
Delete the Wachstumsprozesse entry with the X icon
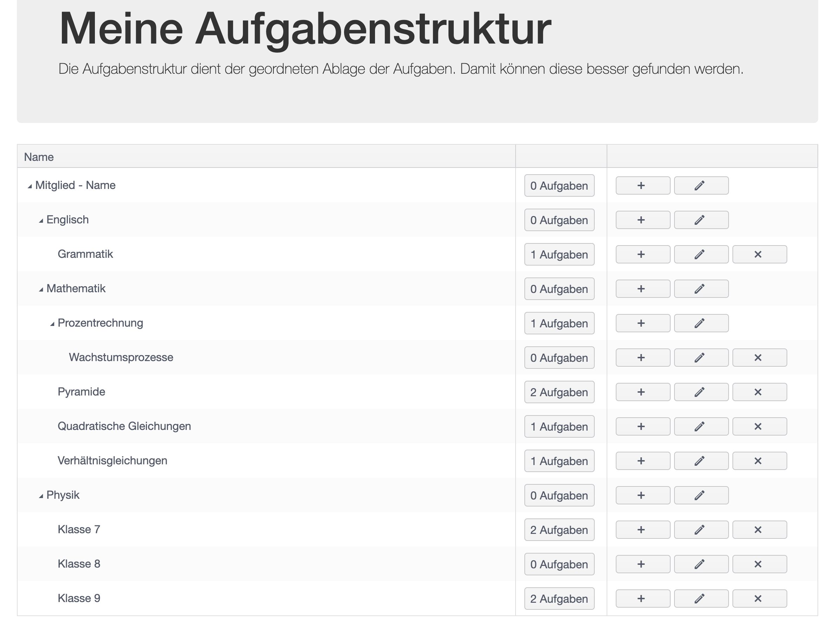pos(759,358)
